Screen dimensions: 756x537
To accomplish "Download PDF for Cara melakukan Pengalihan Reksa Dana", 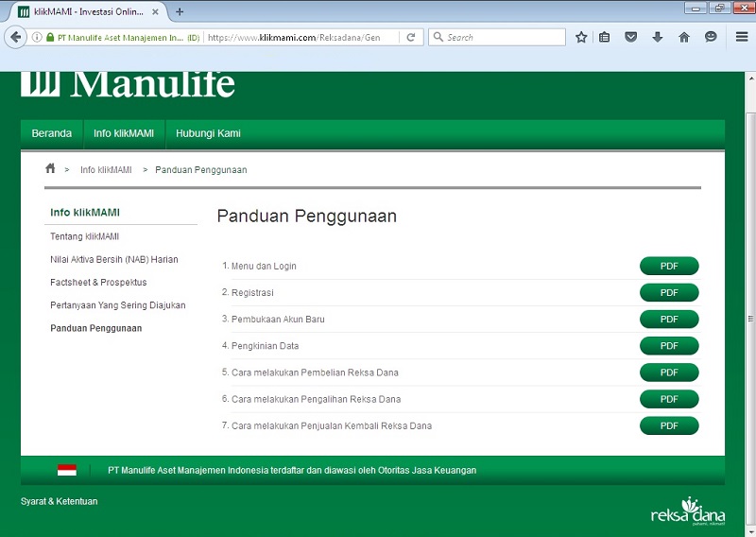I will pos(669,399).
